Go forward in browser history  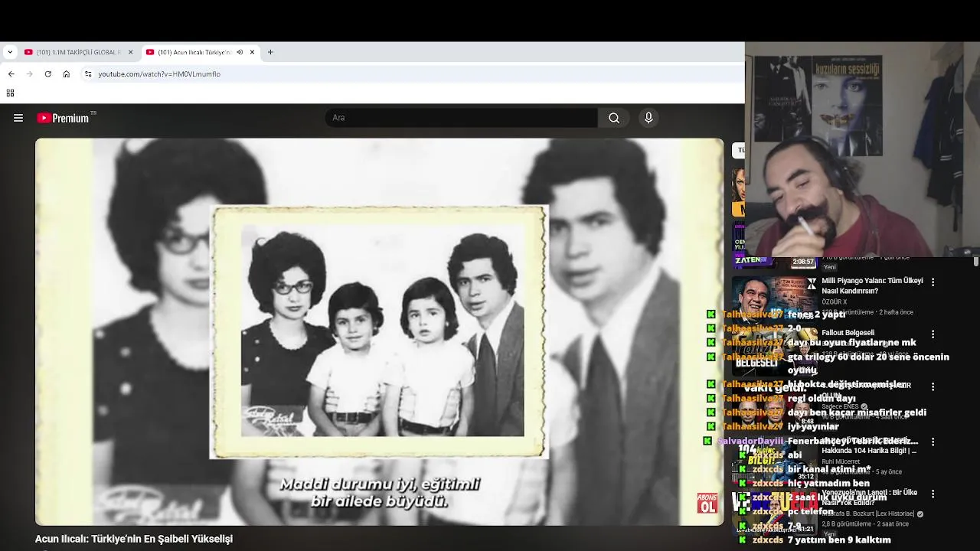point(29,73)
